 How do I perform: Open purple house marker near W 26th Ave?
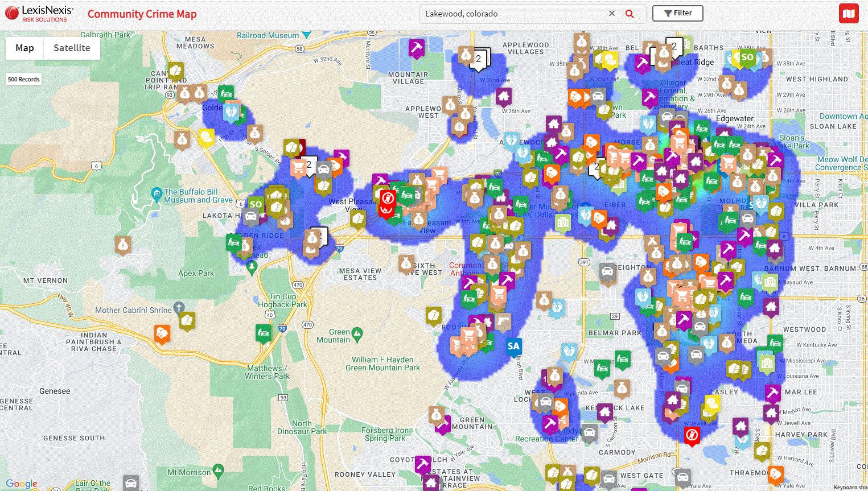(x=504, y=97)
